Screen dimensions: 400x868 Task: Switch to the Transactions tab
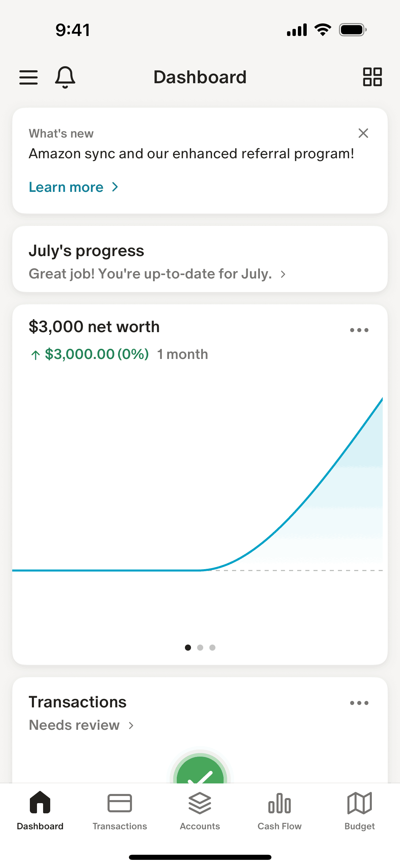(x=120, y=810)
